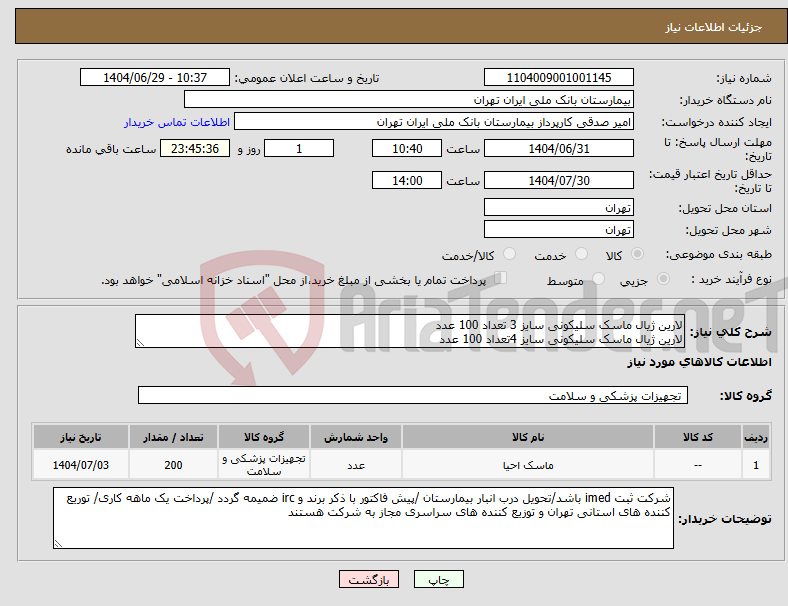Click the ماسک احیا item name cell

pyautogui.click(x=528, y=465)
